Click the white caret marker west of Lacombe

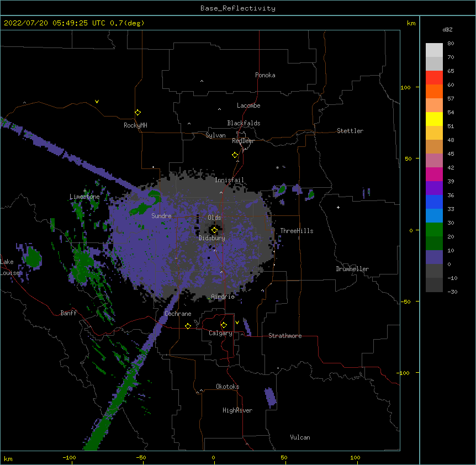click(219, 109)
